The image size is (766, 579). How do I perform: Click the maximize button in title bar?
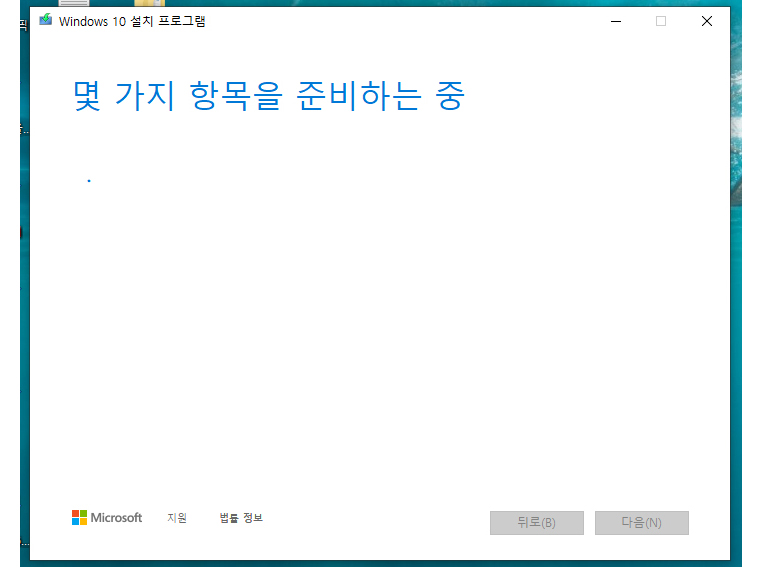[661, 21]
